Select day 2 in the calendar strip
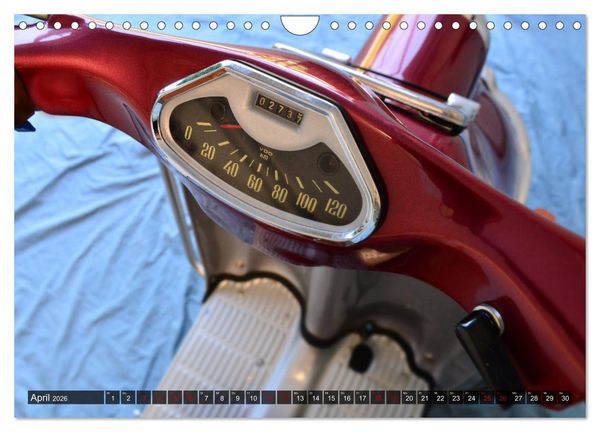Screen dimensions: 600x432 128,398
